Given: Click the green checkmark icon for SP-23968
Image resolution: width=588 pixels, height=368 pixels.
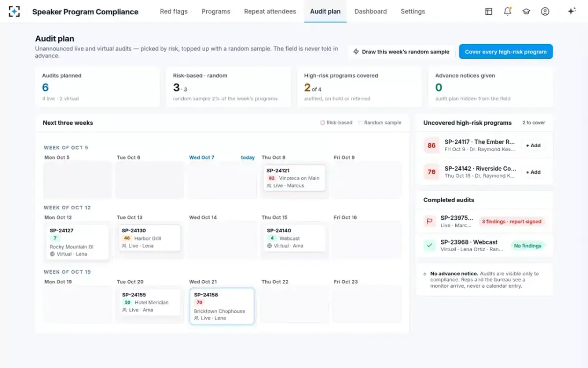Looking at the screenshot, I should click(430, 245).
